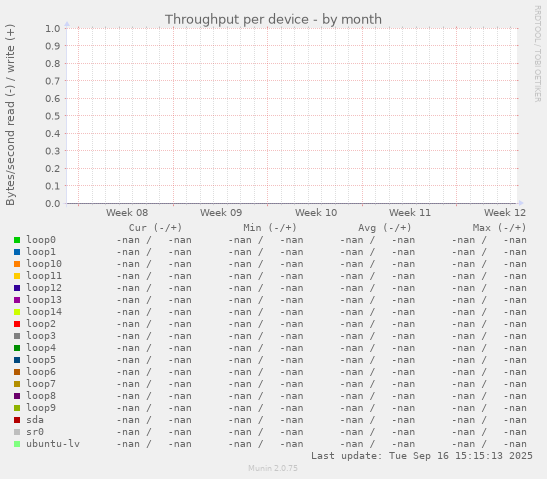The image size is (547, 479).
Task: Select the loop9 legend label
Action: [41, 408]
